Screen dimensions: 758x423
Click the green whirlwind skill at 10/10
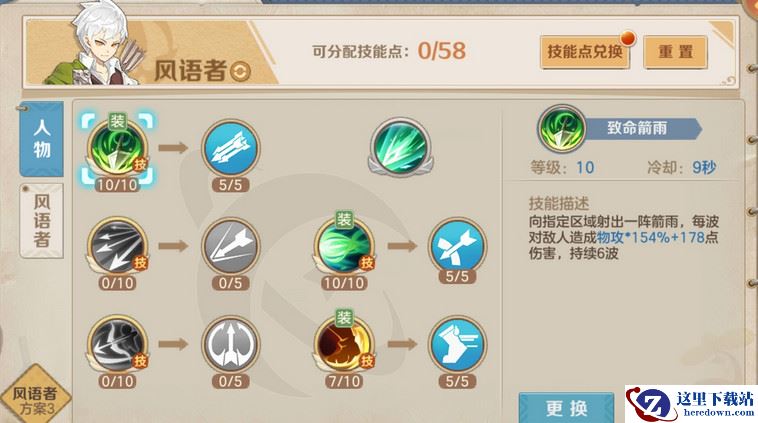(344, 247)
